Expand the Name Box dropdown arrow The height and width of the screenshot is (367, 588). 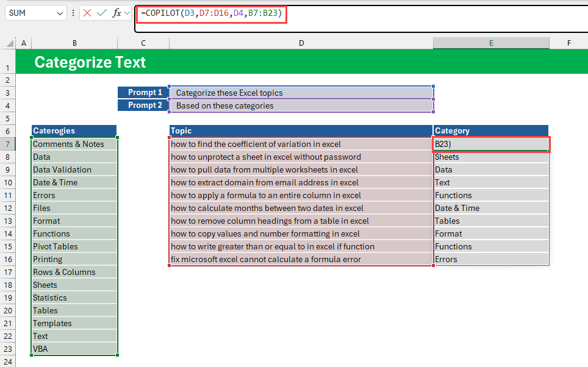[x=60, y=13]
